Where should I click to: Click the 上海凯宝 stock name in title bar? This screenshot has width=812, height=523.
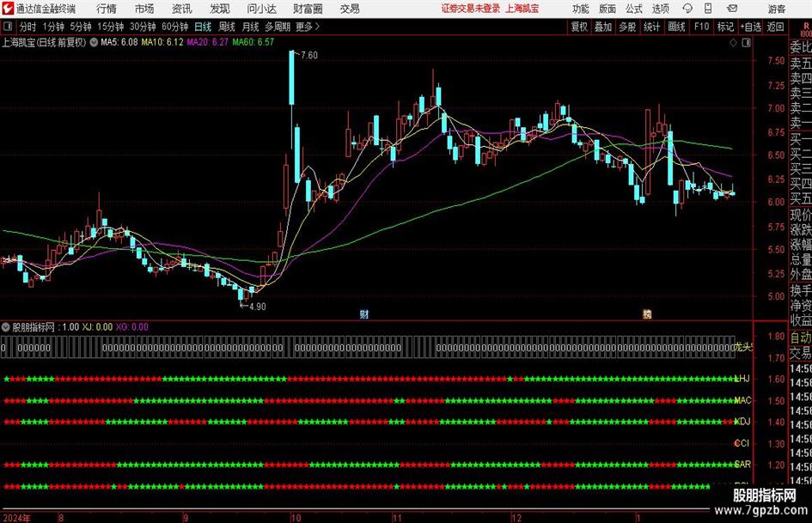(522, 9)
